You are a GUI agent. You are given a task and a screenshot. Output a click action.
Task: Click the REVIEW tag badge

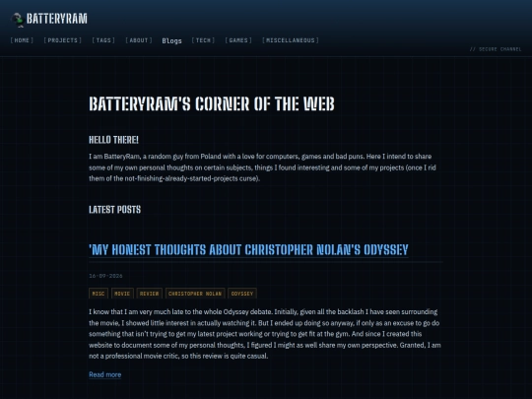pyautogui.click(x=150, y=294)
